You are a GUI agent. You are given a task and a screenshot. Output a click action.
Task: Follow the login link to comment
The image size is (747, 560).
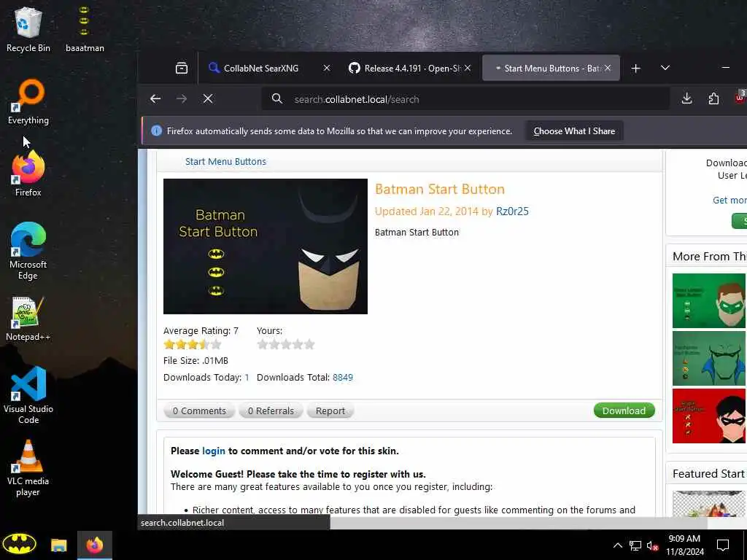click(x=214, y=451)
